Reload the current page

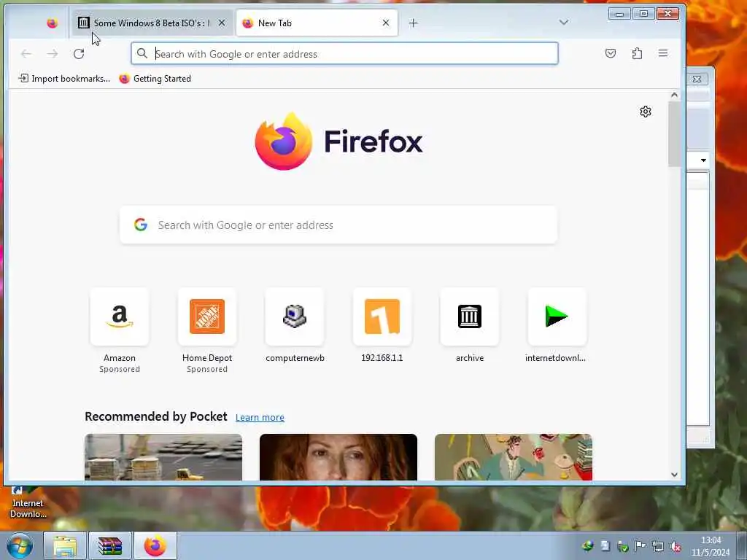click(x=79, y=54)
